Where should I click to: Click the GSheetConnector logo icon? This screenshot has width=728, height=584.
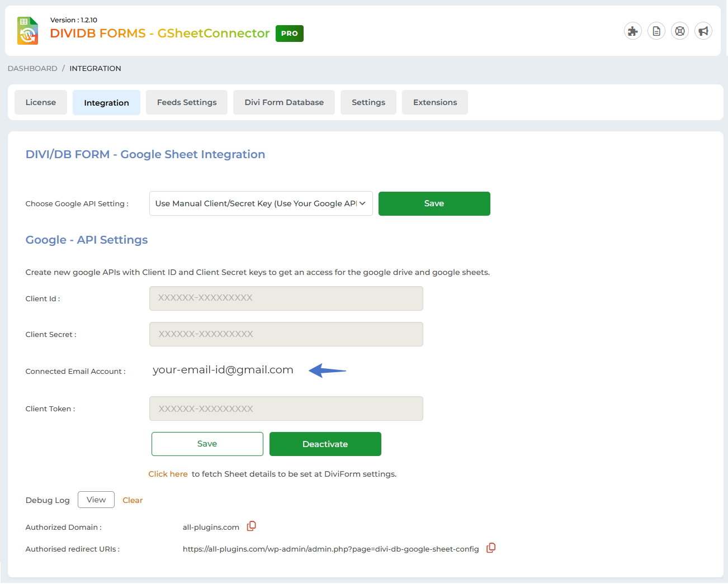27,31
